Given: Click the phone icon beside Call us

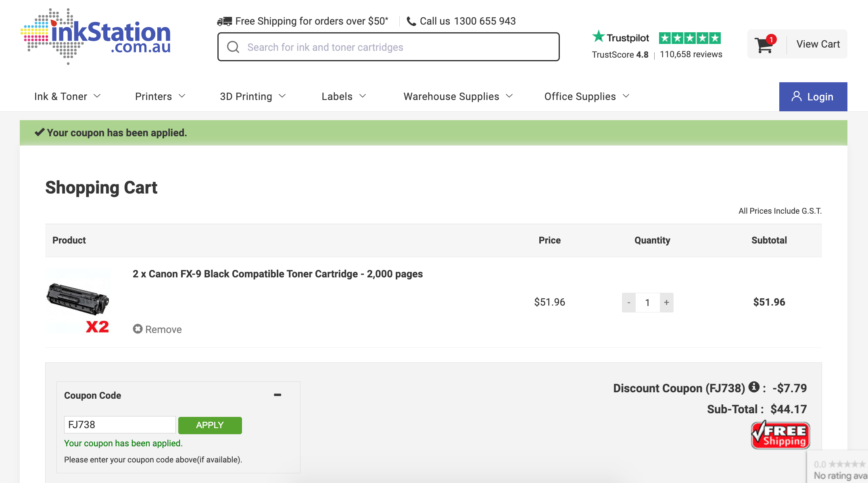Looking at the screenshot, I should coord(411,21).
